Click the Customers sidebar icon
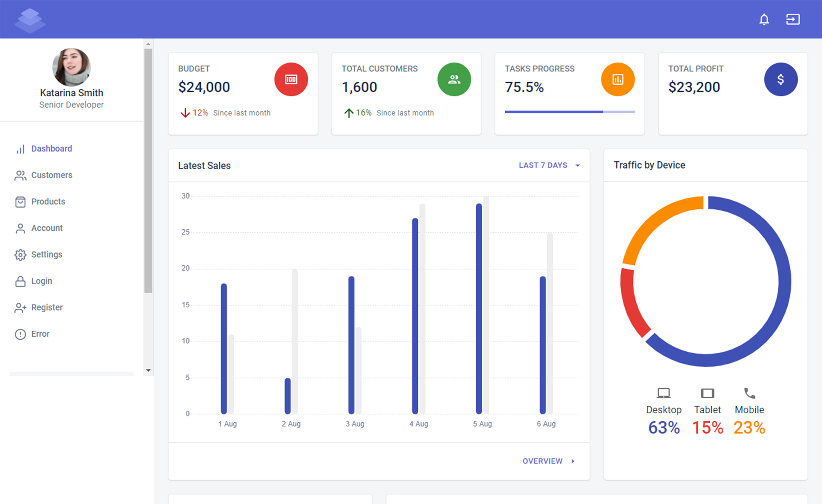The width and height of the screenshot is (822, 504). (19, 175)
